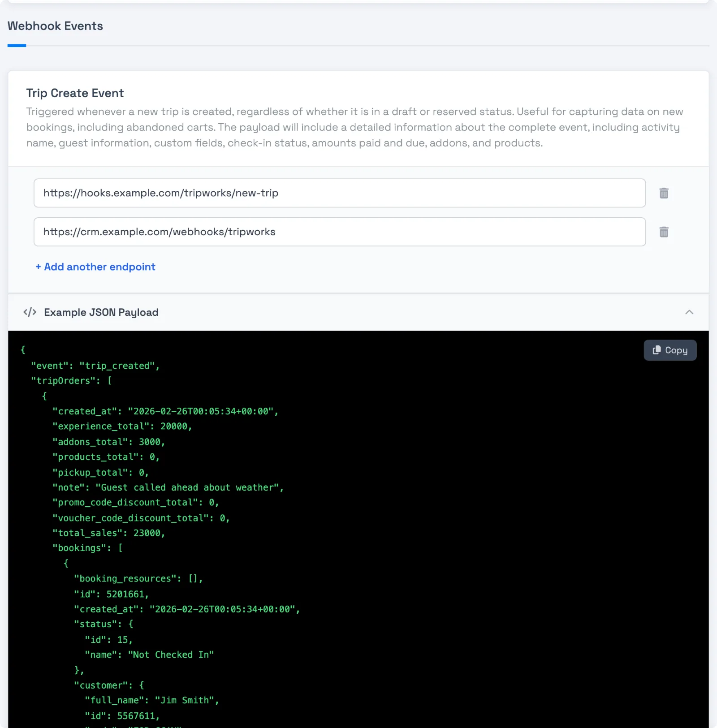Click the "name": "Not Checked In" line

coord(149,655)
